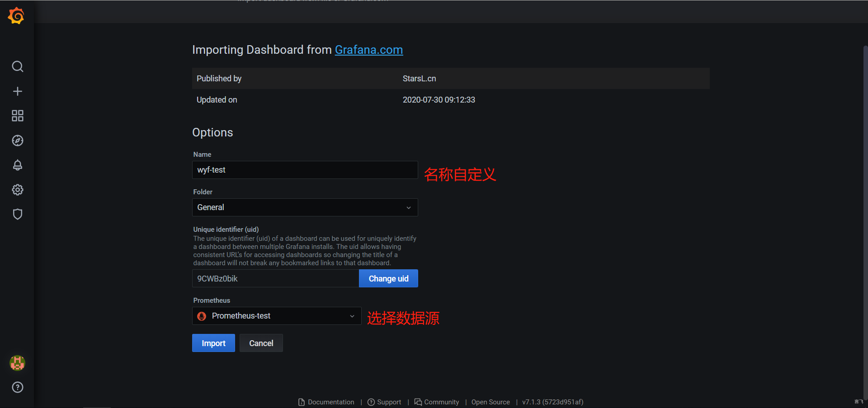Open the Dashboards grid icon
Viewport: 868px width, 408px height.
pyautogui.click(x=18, y=116)
